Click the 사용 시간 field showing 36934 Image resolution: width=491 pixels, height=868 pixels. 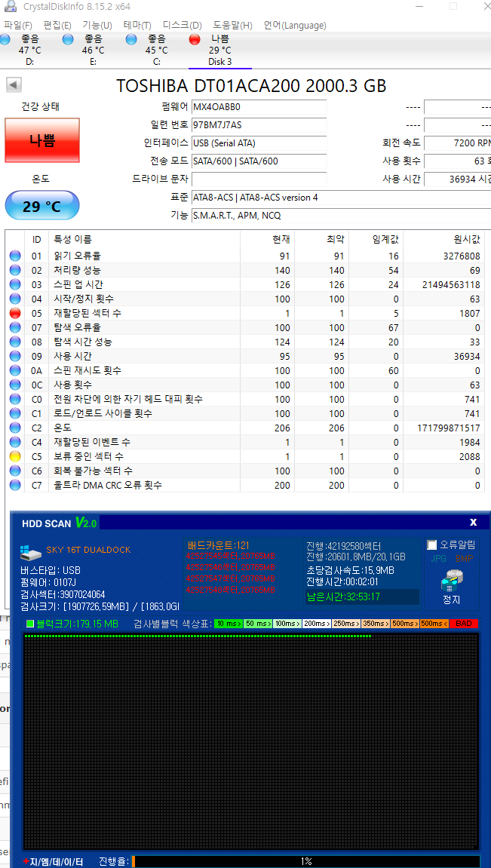(x=458, y=179)
